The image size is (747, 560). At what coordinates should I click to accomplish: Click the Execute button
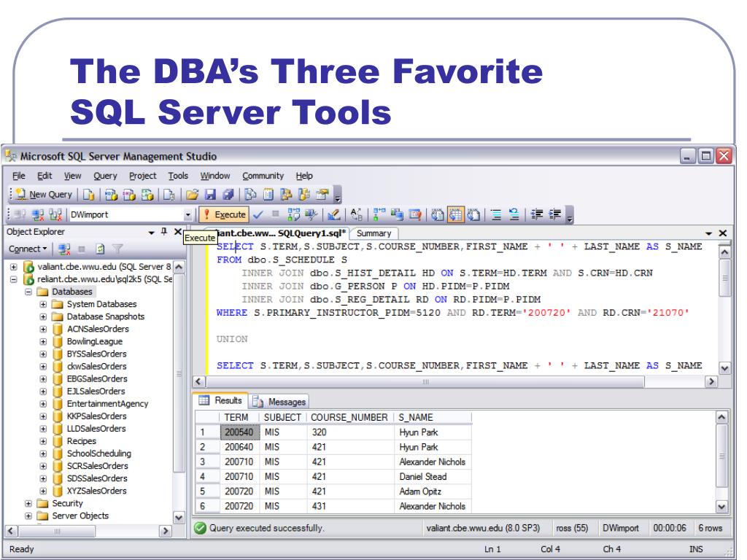click(x=224, y=215)
